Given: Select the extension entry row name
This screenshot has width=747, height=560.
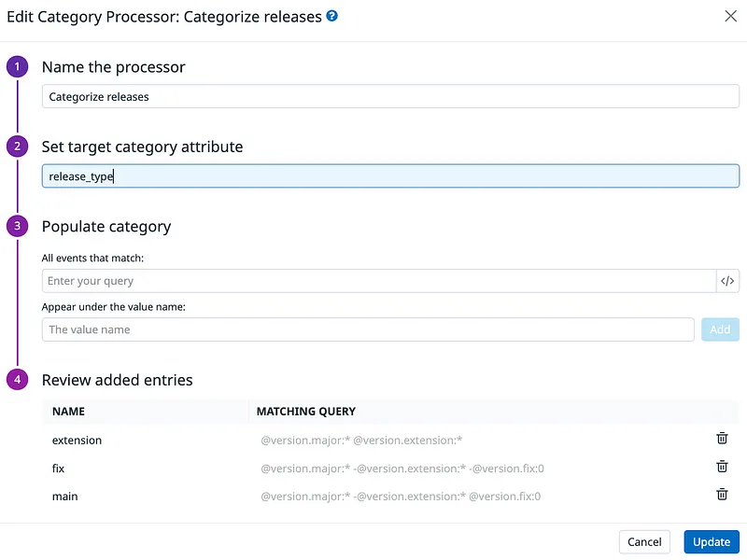Looking at the screenshot, I should pos(77,440).
